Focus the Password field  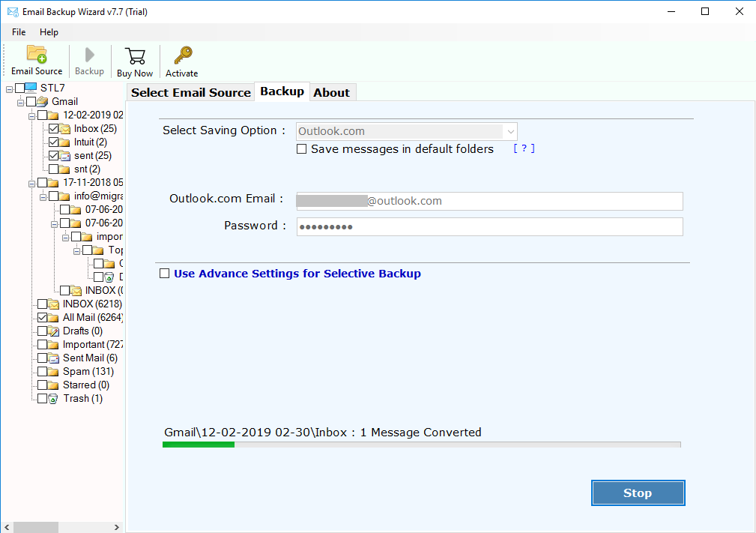coord(489,226)
